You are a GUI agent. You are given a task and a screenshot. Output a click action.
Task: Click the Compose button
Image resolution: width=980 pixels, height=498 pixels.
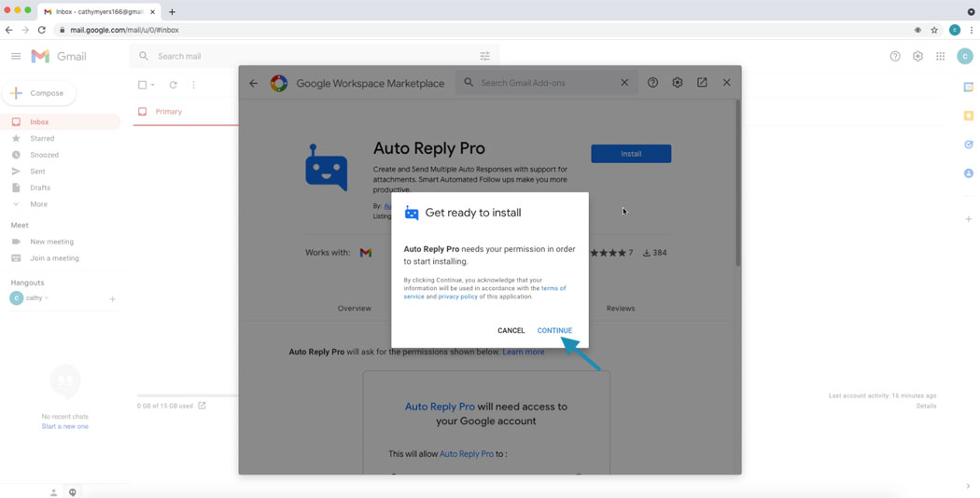point(39,93)
